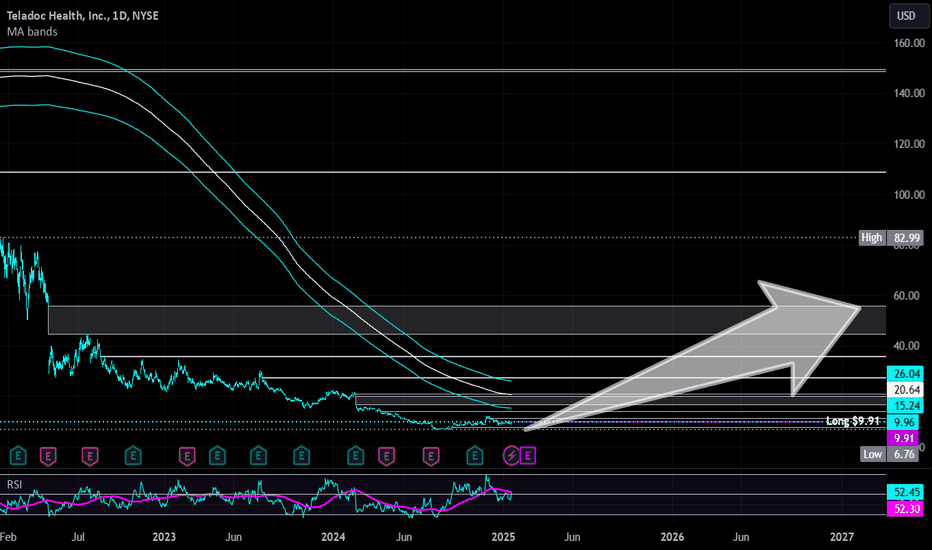932x550 pixels.
Task: Open teal earnings marker just before 2025 label
Action: (x=474, y=456)
